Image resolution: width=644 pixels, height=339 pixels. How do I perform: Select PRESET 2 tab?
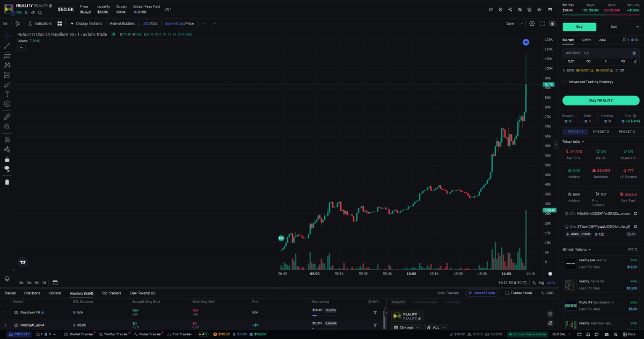[601, 132]
